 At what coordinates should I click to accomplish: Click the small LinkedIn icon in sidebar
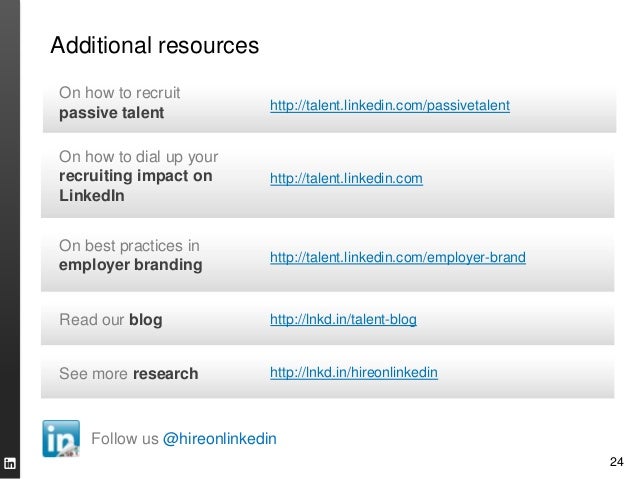click(x=10, y=463)
